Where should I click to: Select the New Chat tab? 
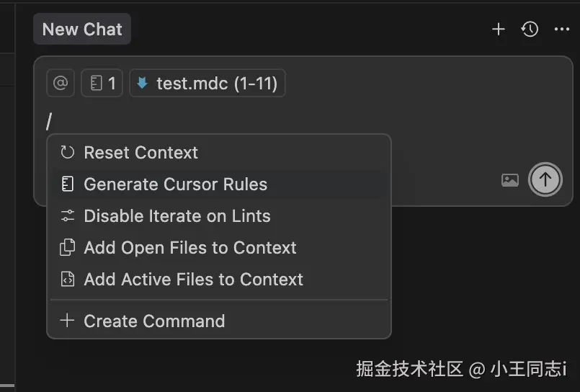[82, 30]
